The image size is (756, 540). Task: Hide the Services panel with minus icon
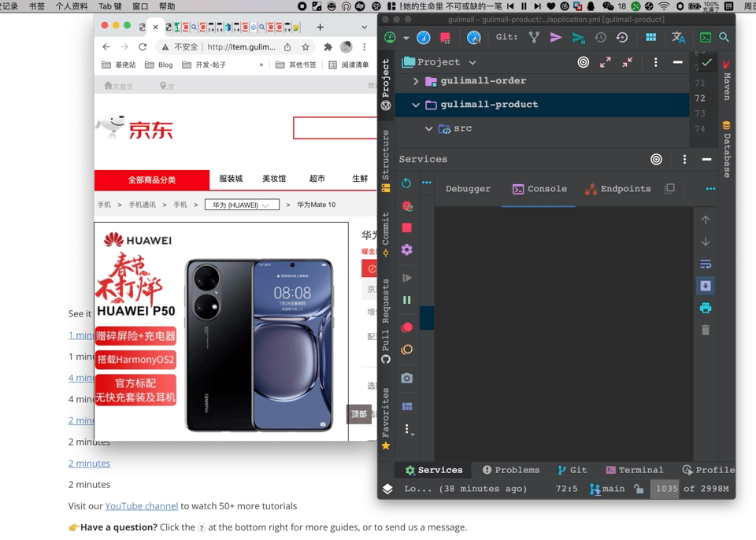click(x=706, y=159)
